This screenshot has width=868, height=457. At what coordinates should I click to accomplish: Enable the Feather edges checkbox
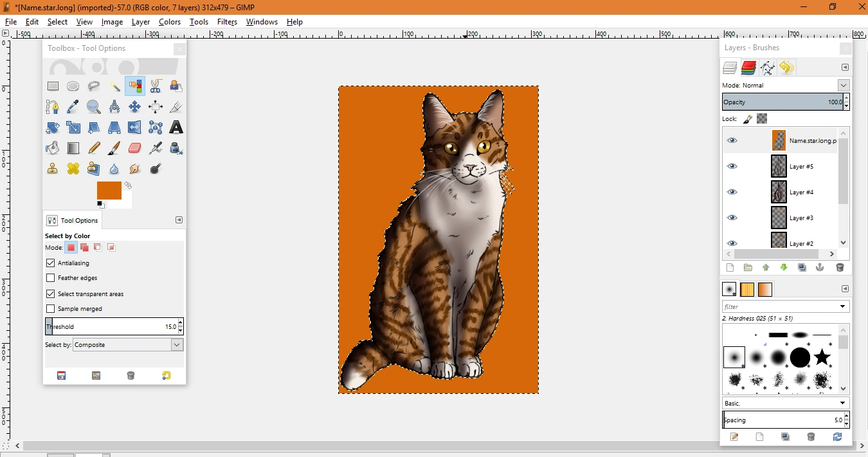click(x=51, y=278)
